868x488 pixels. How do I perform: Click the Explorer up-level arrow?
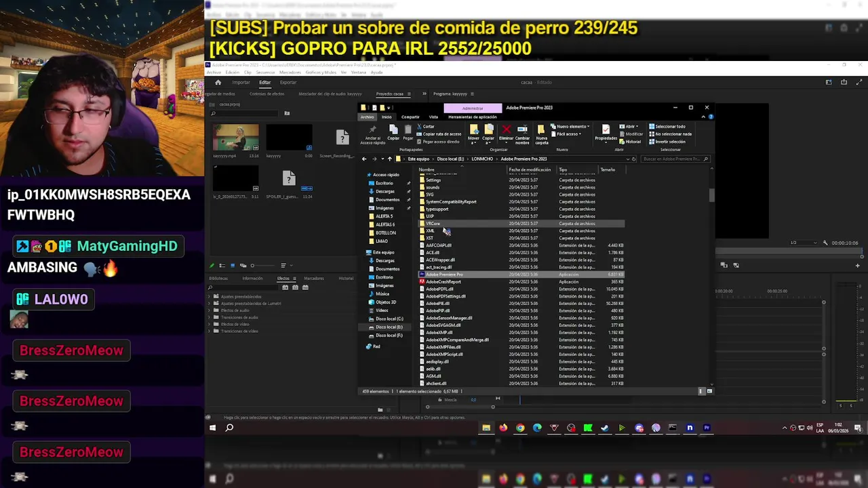coord(389,159)
